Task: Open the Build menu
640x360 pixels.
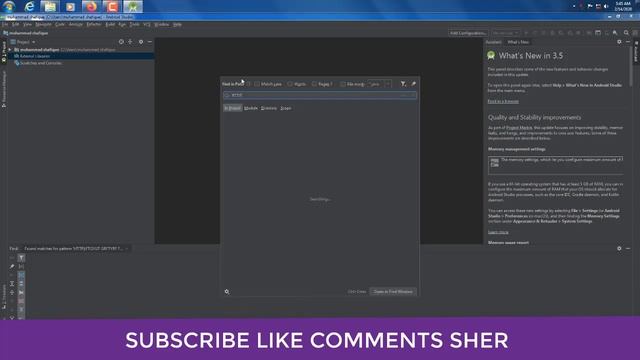Action: [110, 24]
